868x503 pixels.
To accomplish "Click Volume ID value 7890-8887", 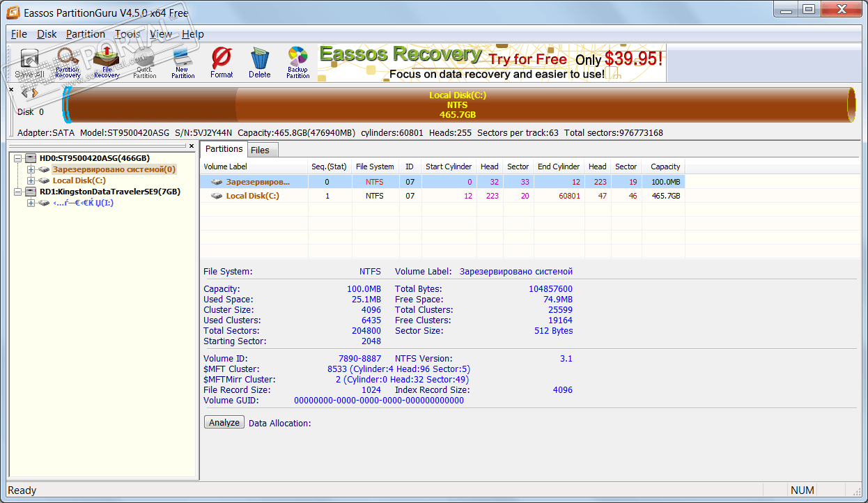I will pyautogui.click(x=359, y=359).
